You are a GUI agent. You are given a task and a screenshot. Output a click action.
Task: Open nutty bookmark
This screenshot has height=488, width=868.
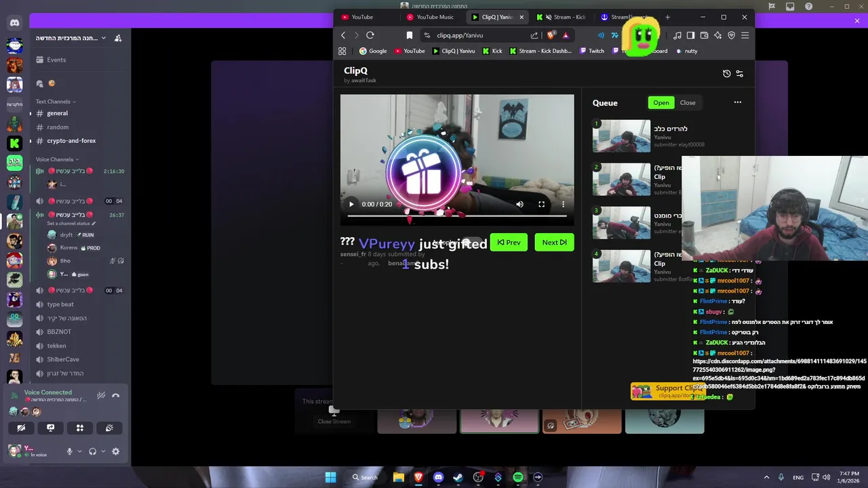click(x=686, y=51)
